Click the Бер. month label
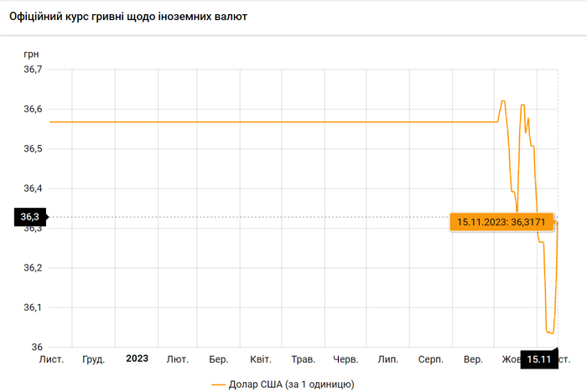587x392 pixels. pyautogui.click(x=219, y=359)
